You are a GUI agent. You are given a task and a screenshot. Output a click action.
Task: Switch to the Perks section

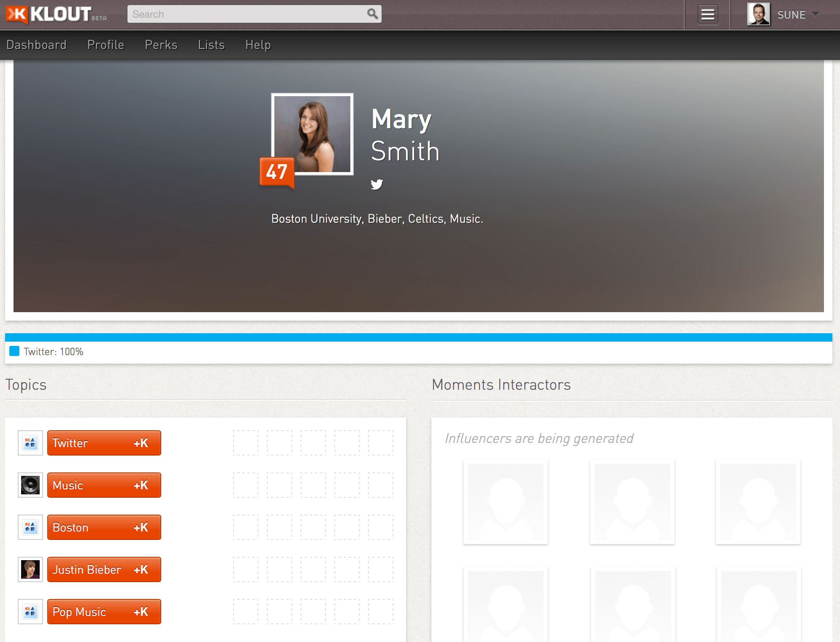[161, 44]
